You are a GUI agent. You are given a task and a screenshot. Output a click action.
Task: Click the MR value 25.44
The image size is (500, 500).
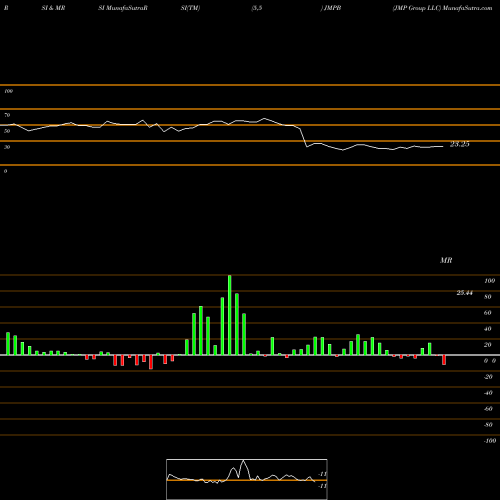click(x=465, y=293)
